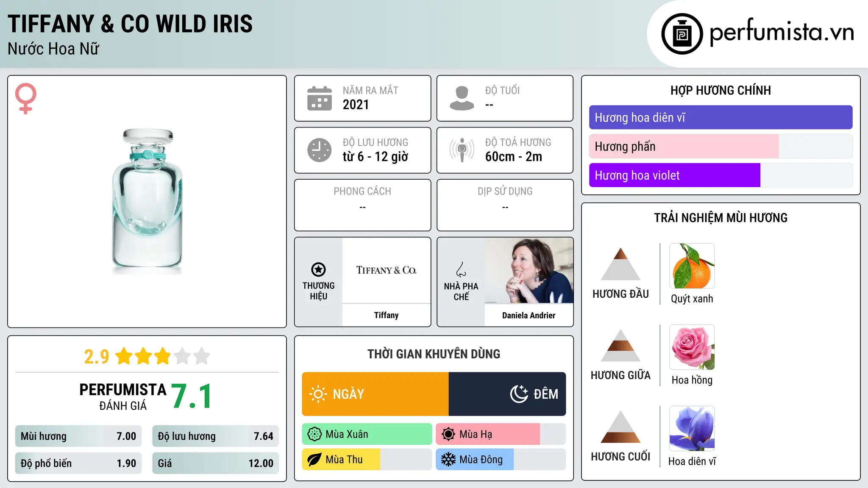
Task: Select the orange Ngày daytime segment
Action: point(375,394)
